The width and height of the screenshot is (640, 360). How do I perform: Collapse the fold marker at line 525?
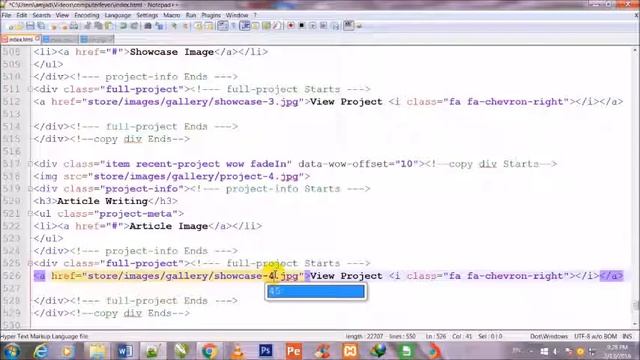pyautogui.click(x=30, y=263)
